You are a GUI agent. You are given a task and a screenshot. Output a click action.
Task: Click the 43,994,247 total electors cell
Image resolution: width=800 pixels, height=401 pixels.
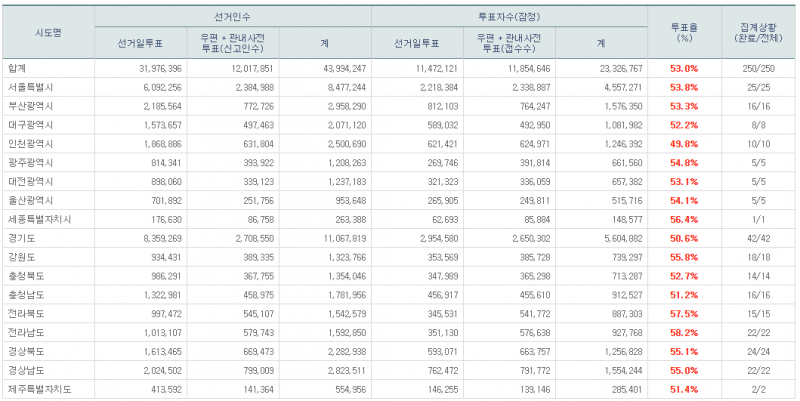coord(344,68)
